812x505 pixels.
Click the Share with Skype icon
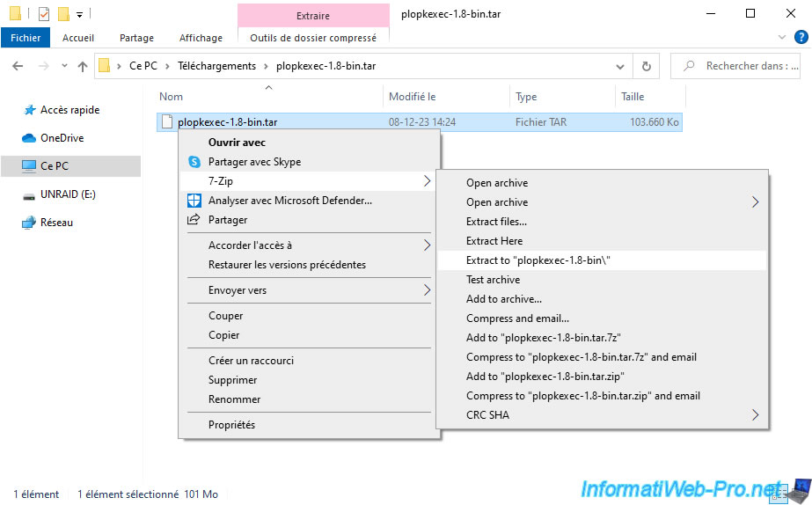click(x=194, y=162)
